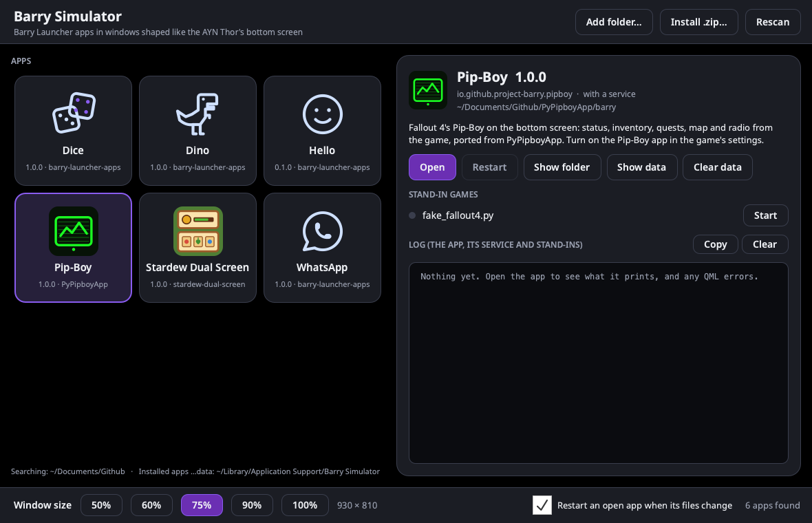
Task: Set window size to 50%
Action: tap(101, 505)
